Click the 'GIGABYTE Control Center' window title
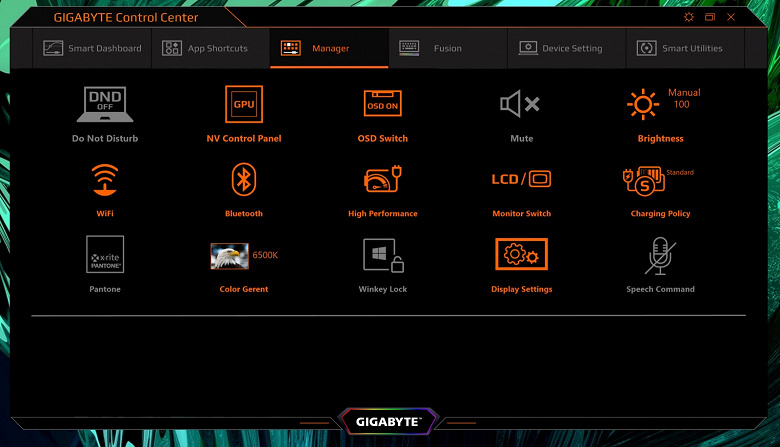The image size is (780, 447). pos(126,17)
